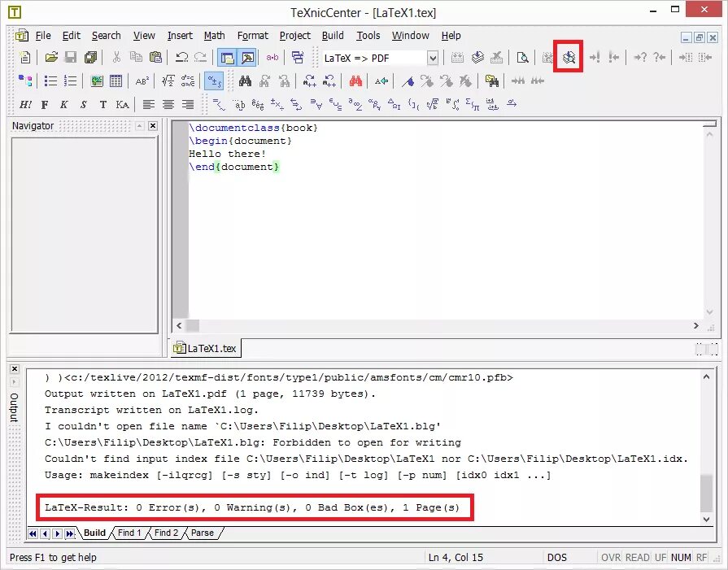Viewport: 728px width, 570px height.
Task: Click the Build and view output icon
Action: click(569, 57)
